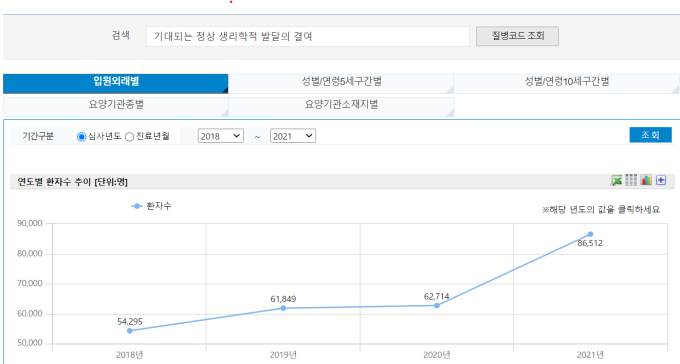
Task: Open the 성별/연령10세구간별 tab
Action: click(x=566, y=83)
